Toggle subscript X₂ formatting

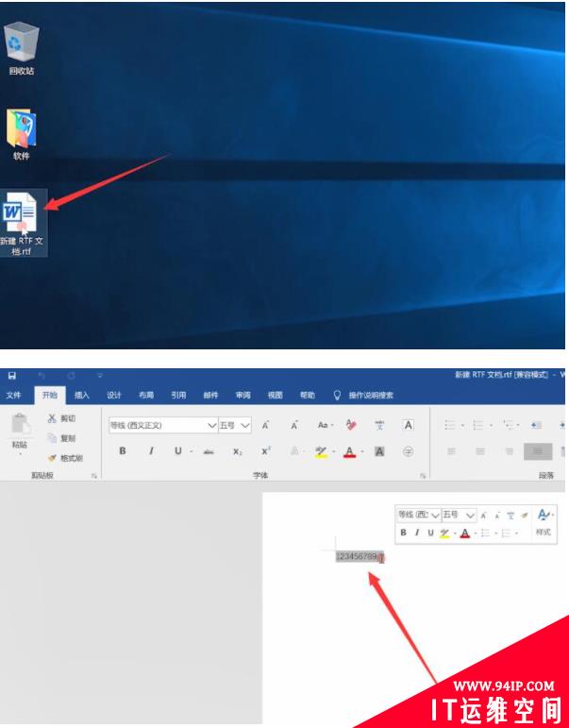(237, 451)
